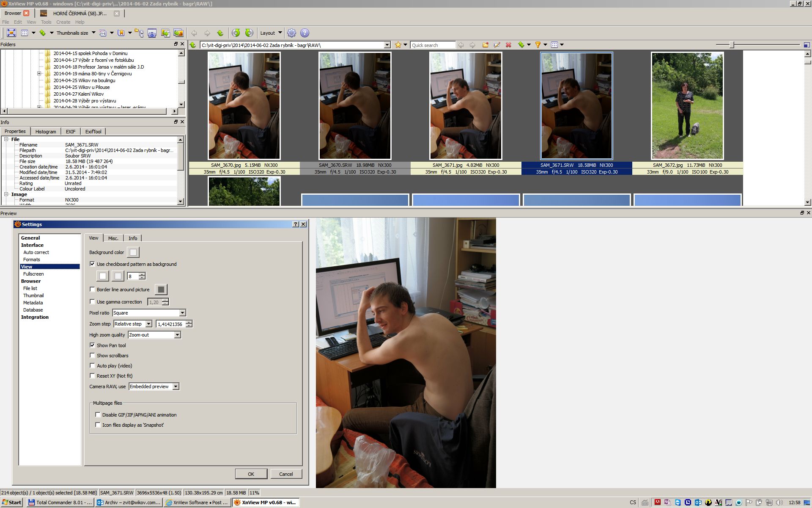Image resolution: width=812 pixels, height=508 pixels.
Task: Open the Settings gear icon in toolbar
Action: click(x=291, y=33)
